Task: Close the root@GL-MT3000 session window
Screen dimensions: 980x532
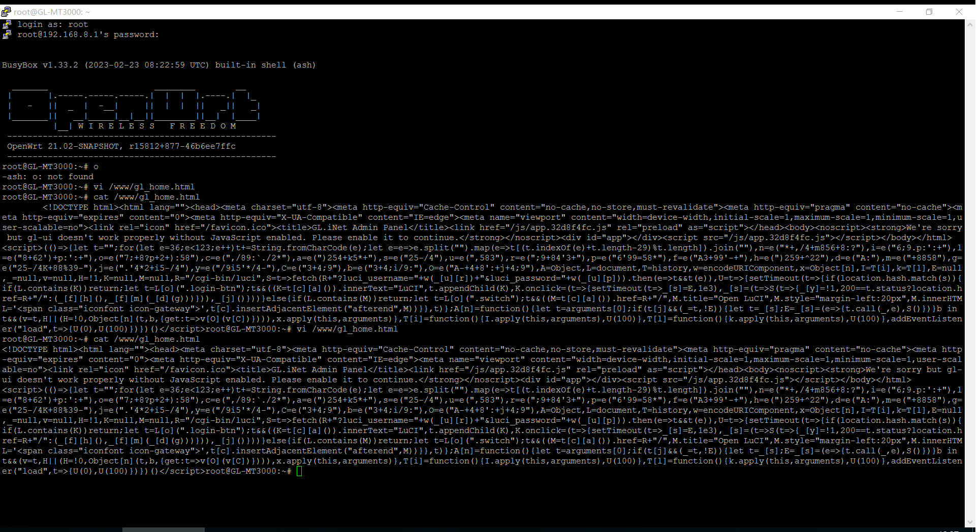Action: point(959,12)
